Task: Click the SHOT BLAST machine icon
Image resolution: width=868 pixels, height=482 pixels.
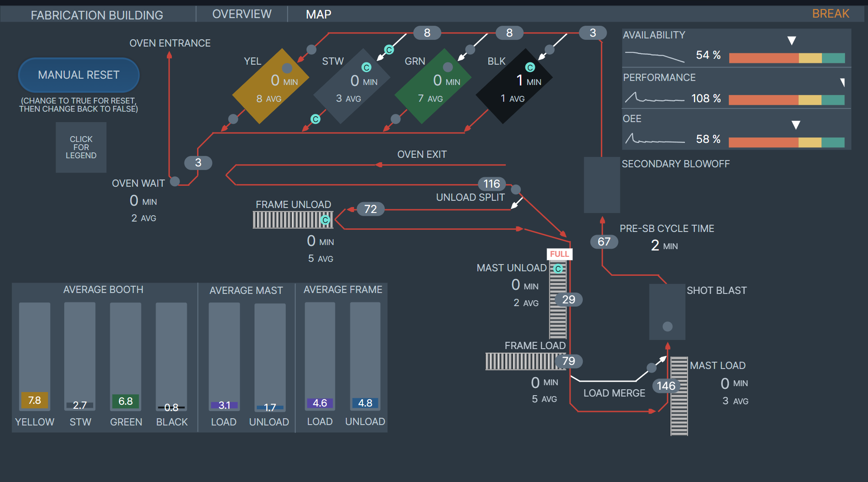Action: pyautogui.click(x=667, y=312)
